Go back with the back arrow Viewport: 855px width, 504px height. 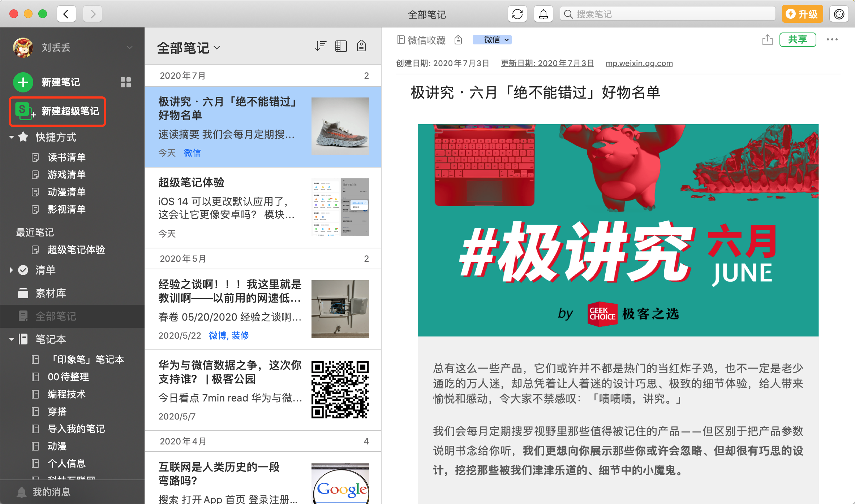tap(66, 14)
